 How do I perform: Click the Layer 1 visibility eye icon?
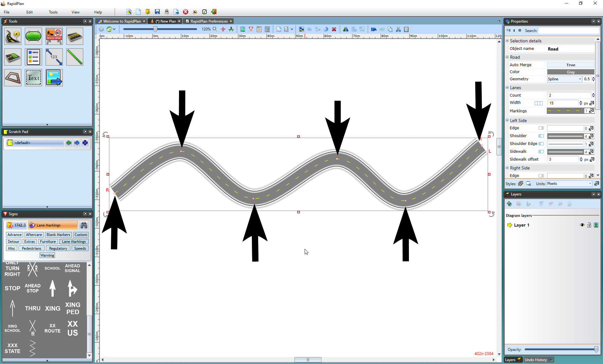click(582, 225)
